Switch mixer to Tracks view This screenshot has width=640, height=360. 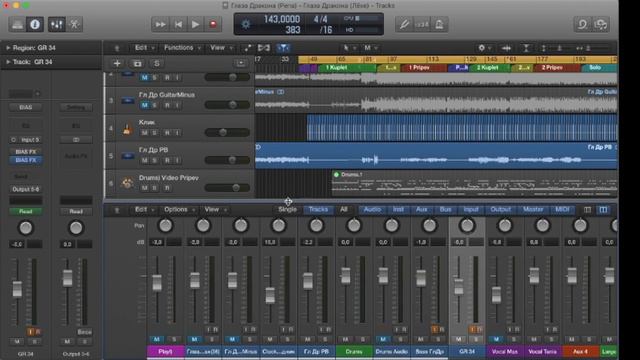(x=318, y=210)
